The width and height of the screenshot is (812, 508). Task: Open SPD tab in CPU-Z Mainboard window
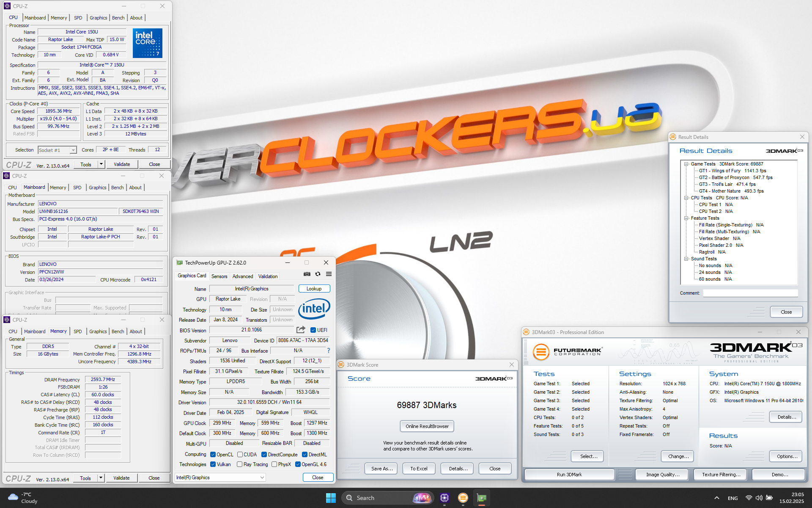[x=77, y=188]
